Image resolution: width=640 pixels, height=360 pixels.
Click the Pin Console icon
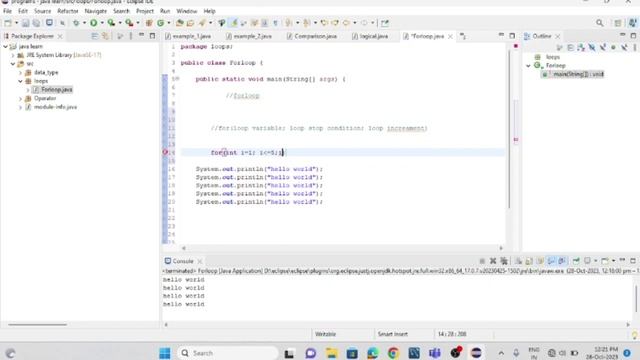[x=576, y=261]
